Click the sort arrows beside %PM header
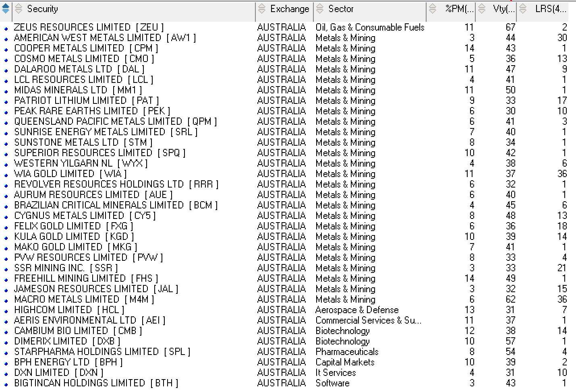Image resolution: width=576 pixels, height=392 pixels. (433, 8)
